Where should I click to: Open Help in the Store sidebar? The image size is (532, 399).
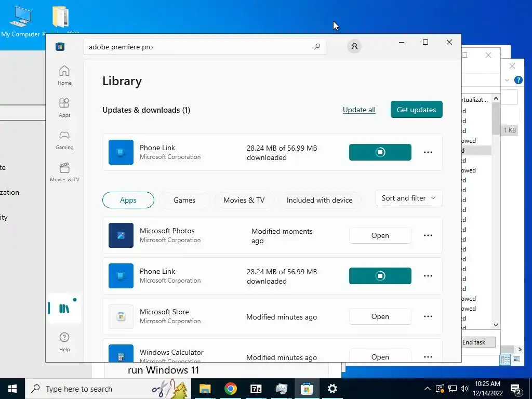pyautogui.click(x=64, y=342)
